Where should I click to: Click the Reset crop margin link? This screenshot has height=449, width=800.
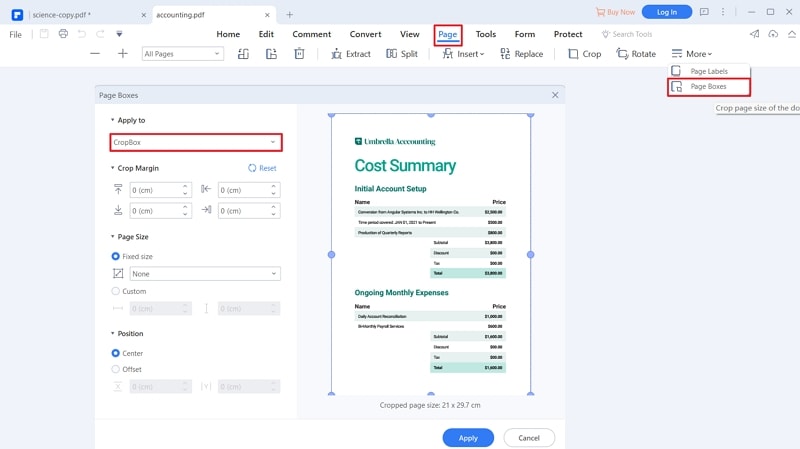(262, 168)
